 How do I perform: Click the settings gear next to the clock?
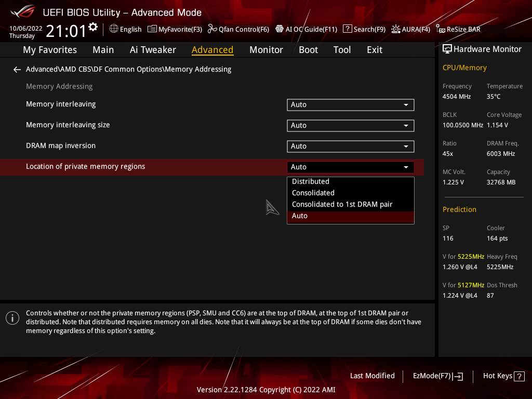pos(93,27)
